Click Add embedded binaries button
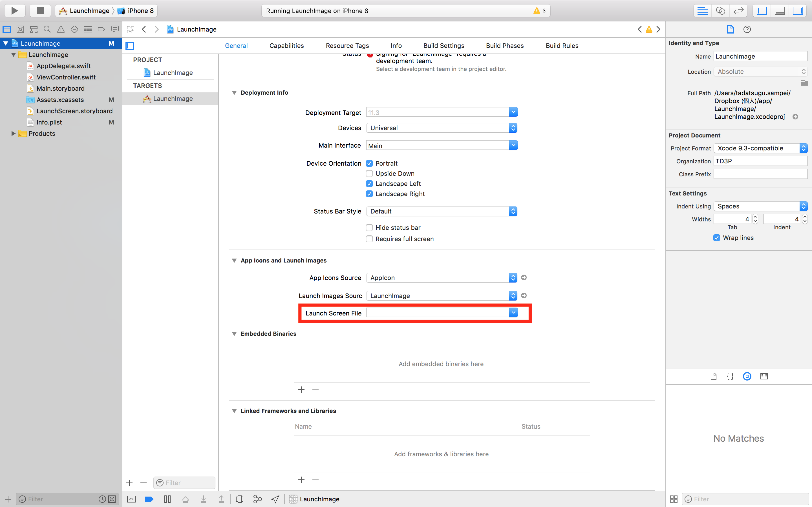 pos(301,389)
